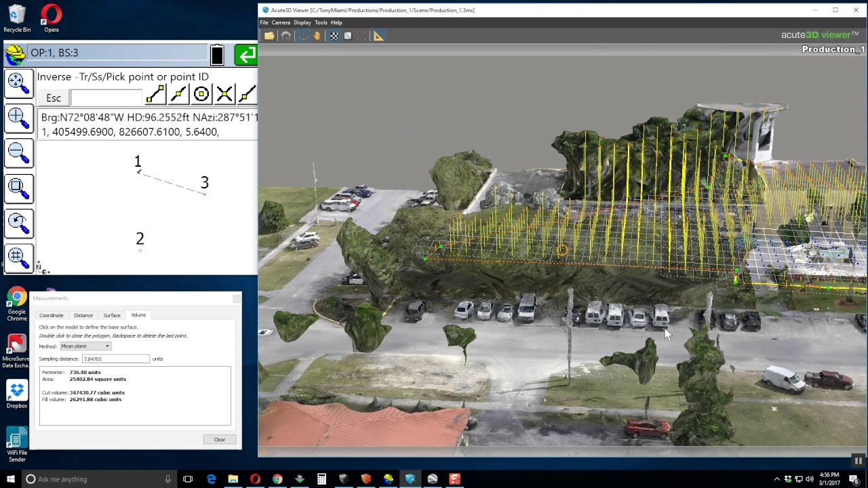
Task: Click the yellow triangle ruler measurement tool
Action: [378, 36]
